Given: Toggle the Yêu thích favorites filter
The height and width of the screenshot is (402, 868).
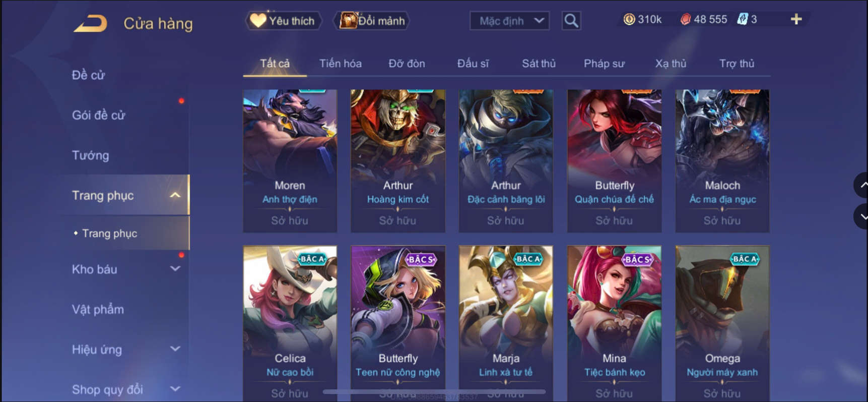Looking at the screenshot, I should (283, 21).
